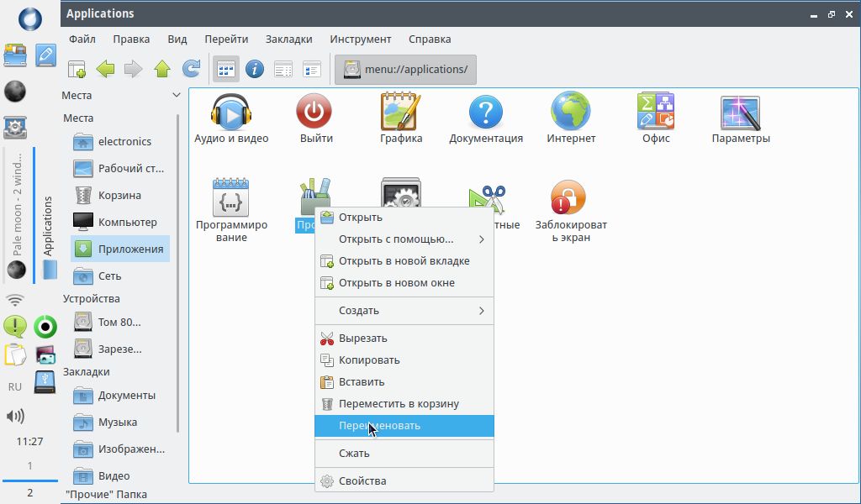Image resolution: width=861 pixels, height=504 pixels.
Task: Open the Вид menu
Action: click(177, 39)
